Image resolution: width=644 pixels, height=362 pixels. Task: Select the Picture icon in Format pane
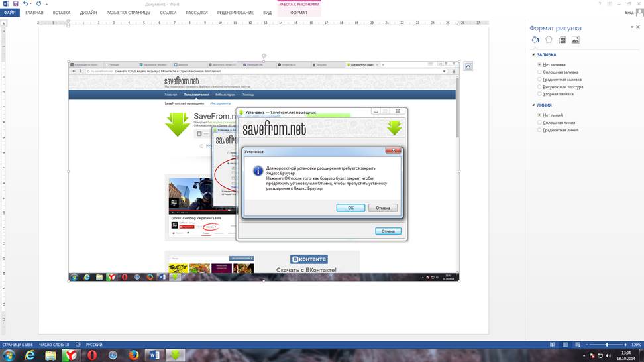575,40
